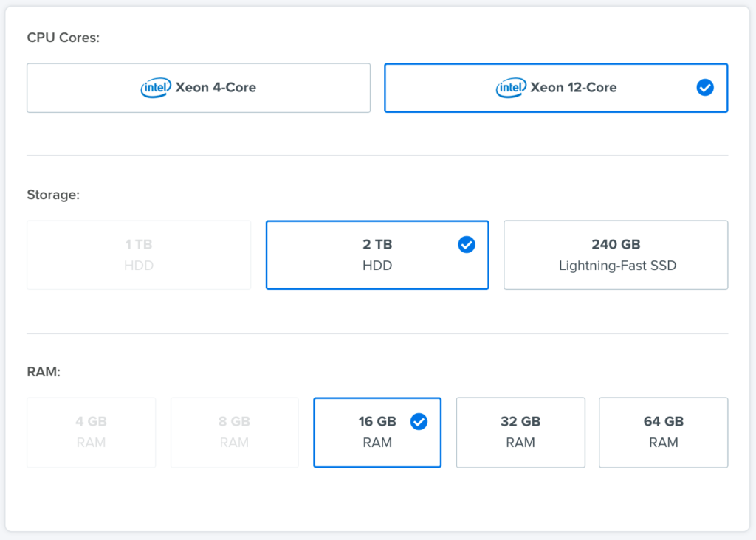
Task: Select the Xeon 12-Core CPU option
Action: (x=556, y=88)
